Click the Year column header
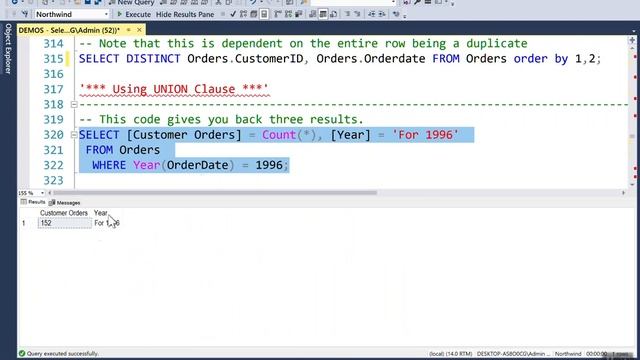 (x=100, y=213)
